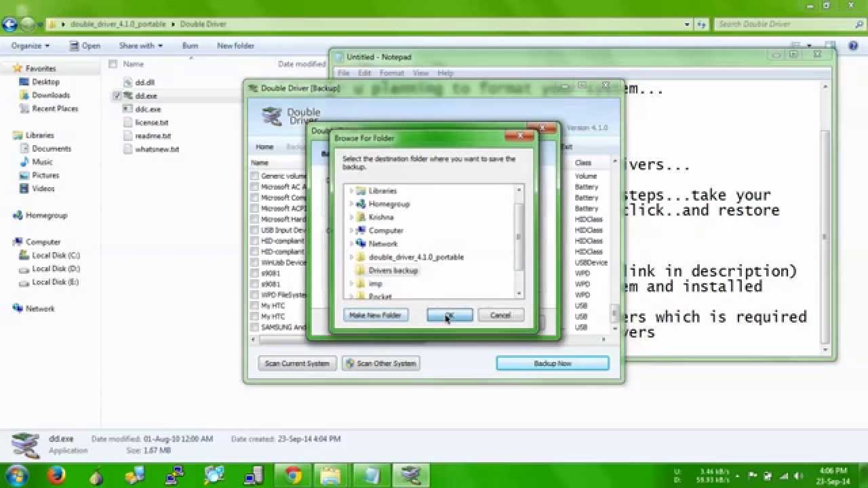Select the Krishna user folder icon
Screen dimensions: 868x488
pos(361,217)
